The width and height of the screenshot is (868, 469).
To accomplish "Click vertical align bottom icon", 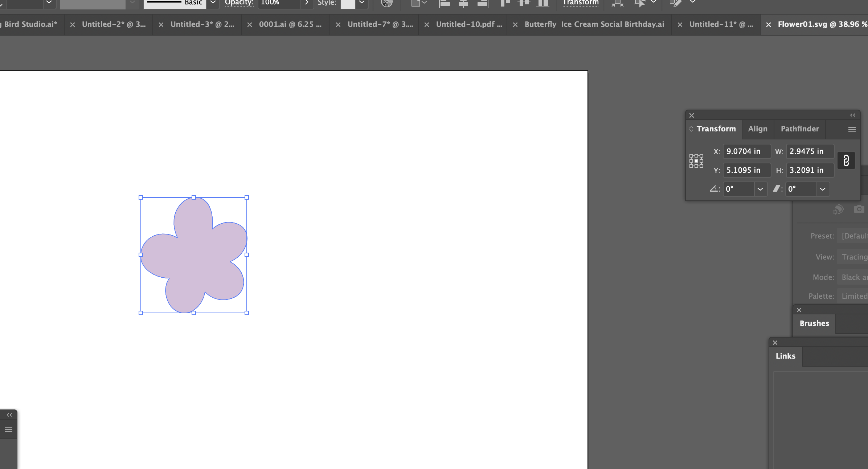I will click(542, 3).
